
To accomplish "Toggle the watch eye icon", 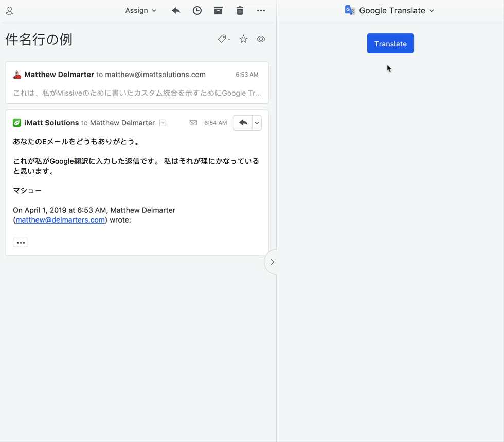I will [261, 39].
